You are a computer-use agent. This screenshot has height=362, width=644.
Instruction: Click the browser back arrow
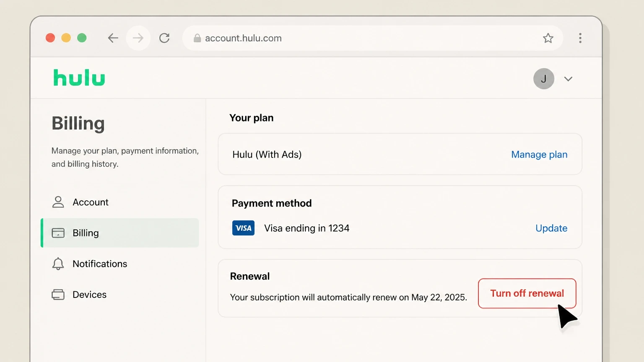[x=113, y=38]
